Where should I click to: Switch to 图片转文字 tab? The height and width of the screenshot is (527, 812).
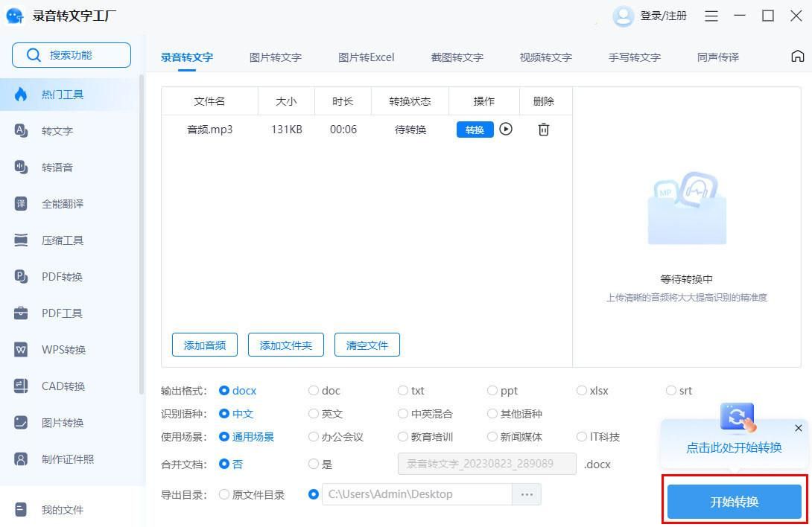coord(275,57)
